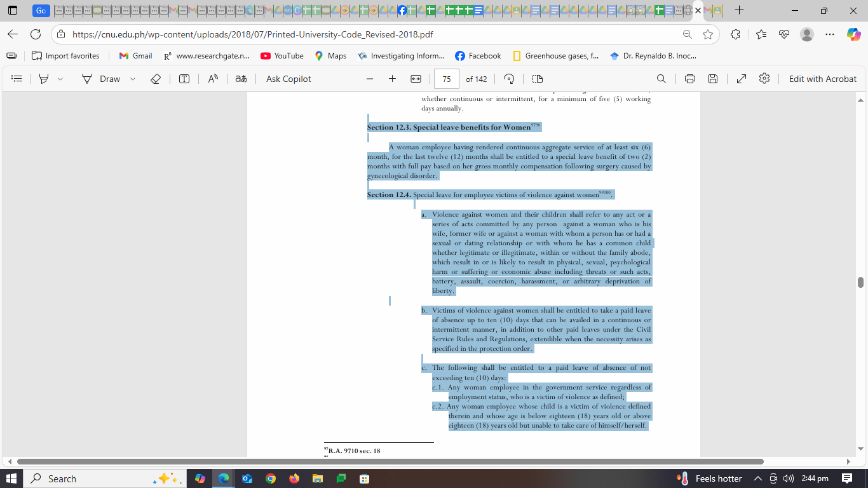
Task: Toggle the page view layout button
Action: tap(538, 79)
